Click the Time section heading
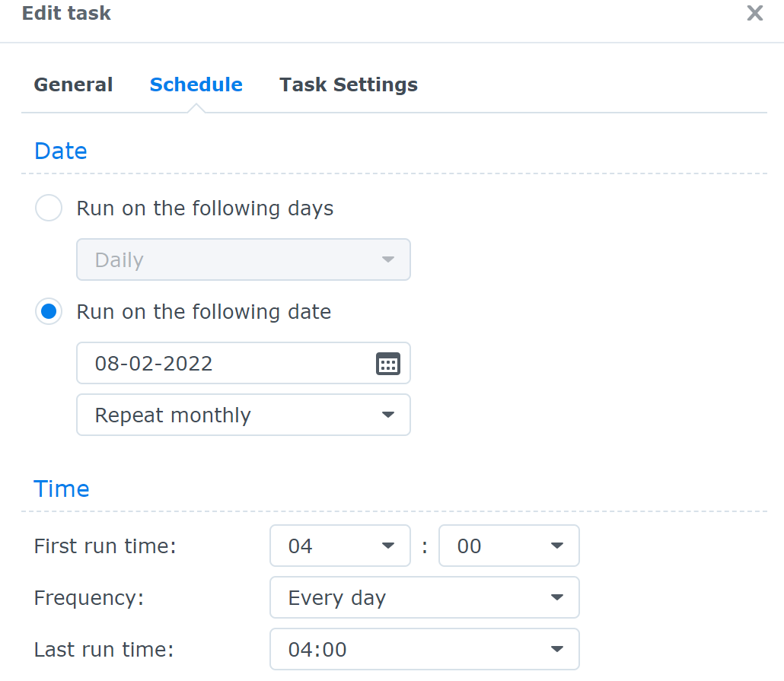This screenshot has height=681, width=784. pos(61,488)
